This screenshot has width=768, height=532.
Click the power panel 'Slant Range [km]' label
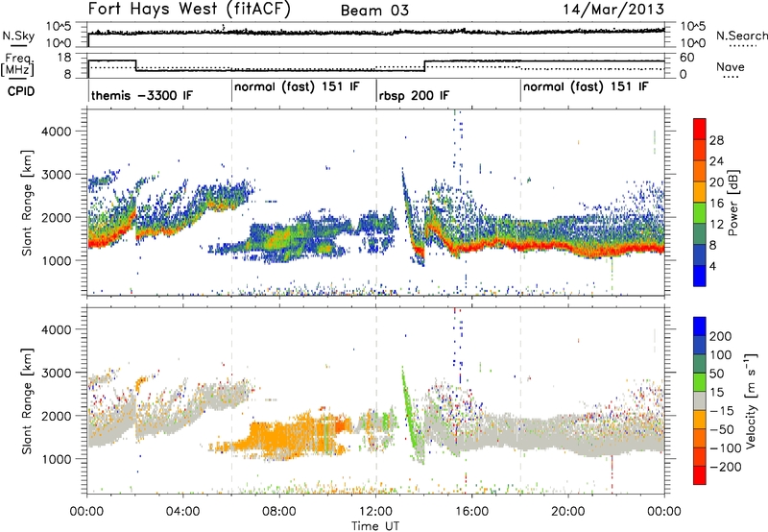(x=27, y=203)
